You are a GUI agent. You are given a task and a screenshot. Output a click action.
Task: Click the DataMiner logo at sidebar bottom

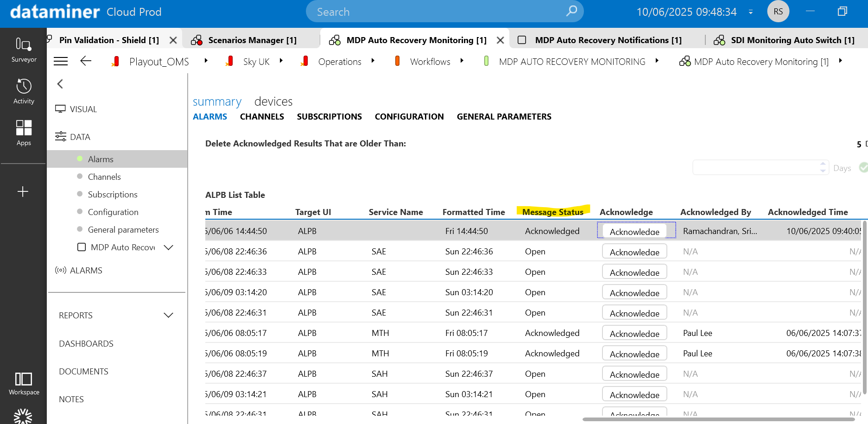pyautogui.click(x=23, y=416)
